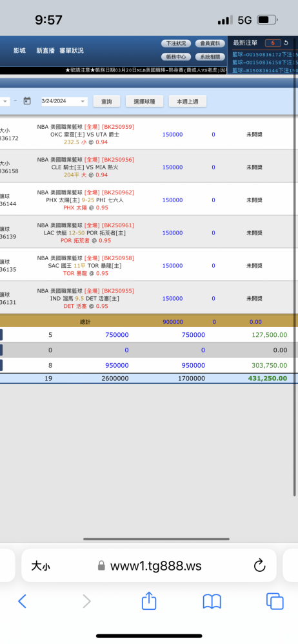Click the horizontal scrollbar above address bar

[156, 539]
